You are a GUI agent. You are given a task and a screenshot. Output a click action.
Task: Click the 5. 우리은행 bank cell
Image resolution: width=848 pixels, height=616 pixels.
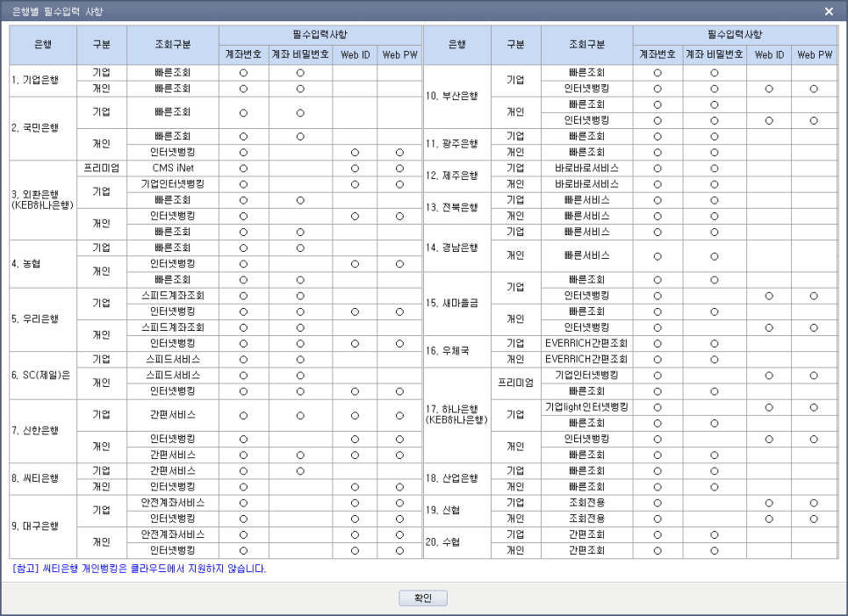point(43,319)
